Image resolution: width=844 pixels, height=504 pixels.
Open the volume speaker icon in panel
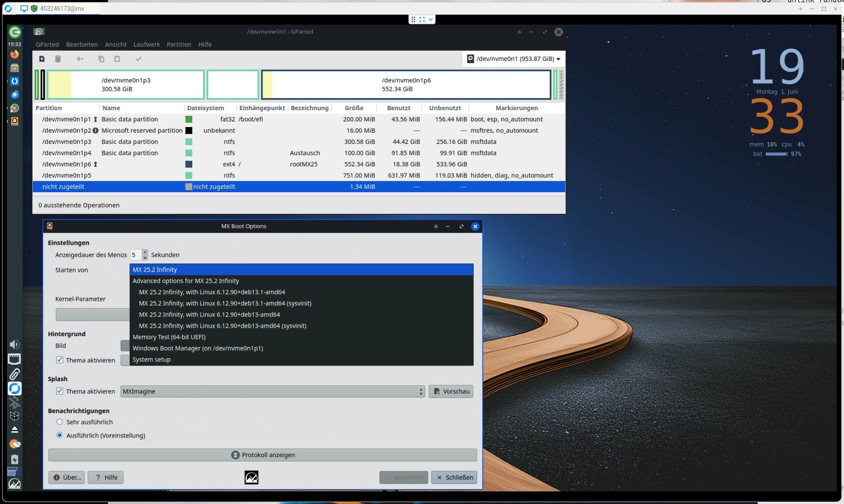(x=15, y=345)
